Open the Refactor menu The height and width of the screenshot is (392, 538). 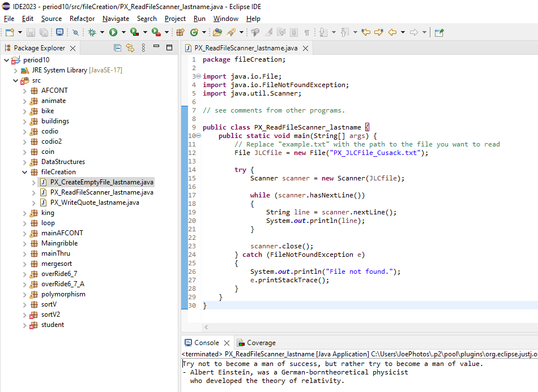[82, 19]
